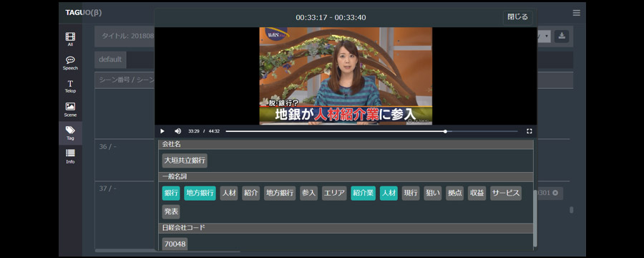
Task: Toggle the unselected エリア tag
Action: coord(334,193)
